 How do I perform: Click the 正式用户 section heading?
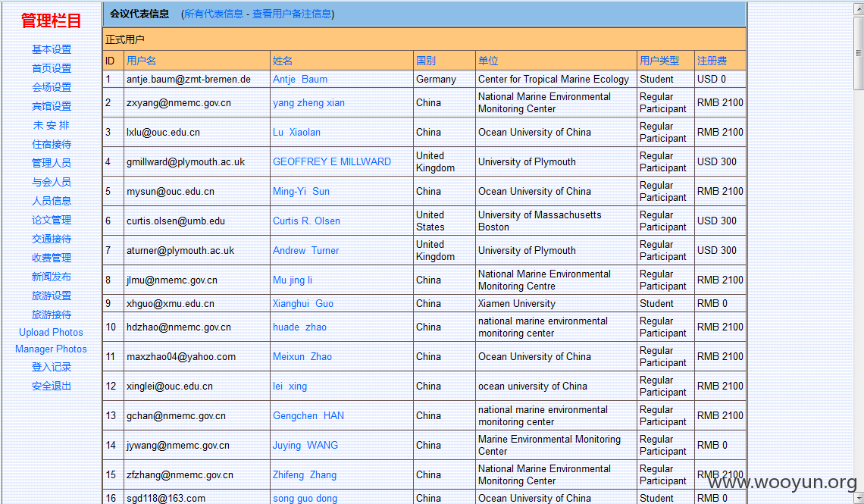point(125,39)
